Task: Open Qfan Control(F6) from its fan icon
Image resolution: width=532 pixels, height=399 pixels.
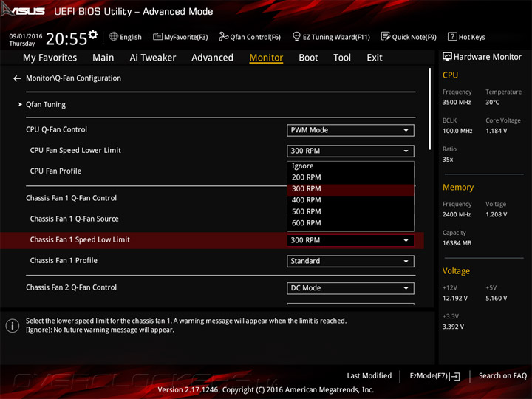Action: point(223,36)
